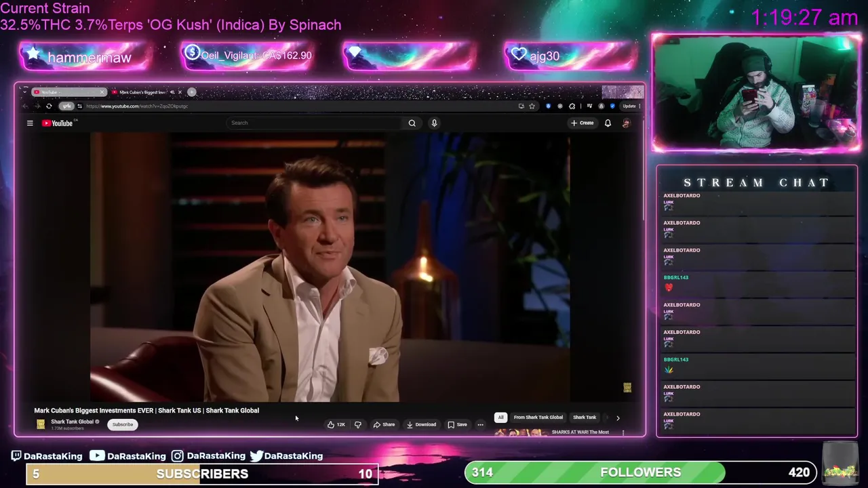868x488 pixels.
Task: Click the SUBSCRIBERS goal progress bar
Action: coord(202,474)
